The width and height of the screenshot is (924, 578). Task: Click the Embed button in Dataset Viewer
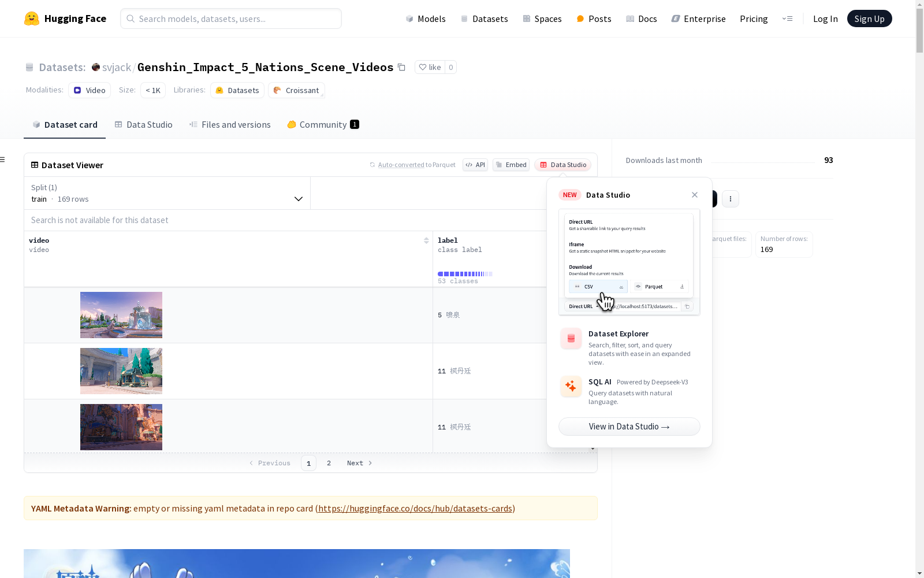click(511, 165)
